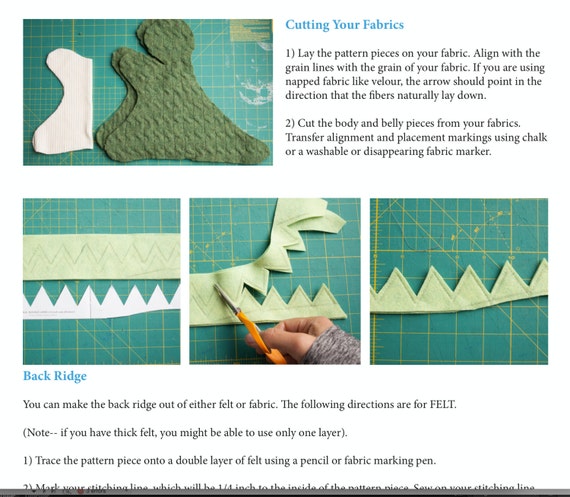Select the 'Cutting Your Fabrics' heading

click(x=344, y=25)
